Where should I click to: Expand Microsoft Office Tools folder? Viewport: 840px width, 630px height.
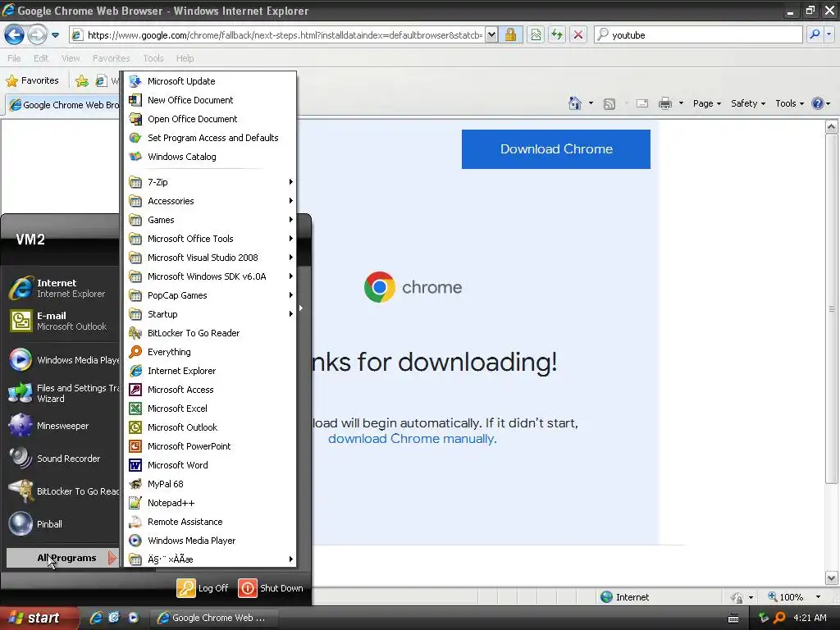point(210,239)
